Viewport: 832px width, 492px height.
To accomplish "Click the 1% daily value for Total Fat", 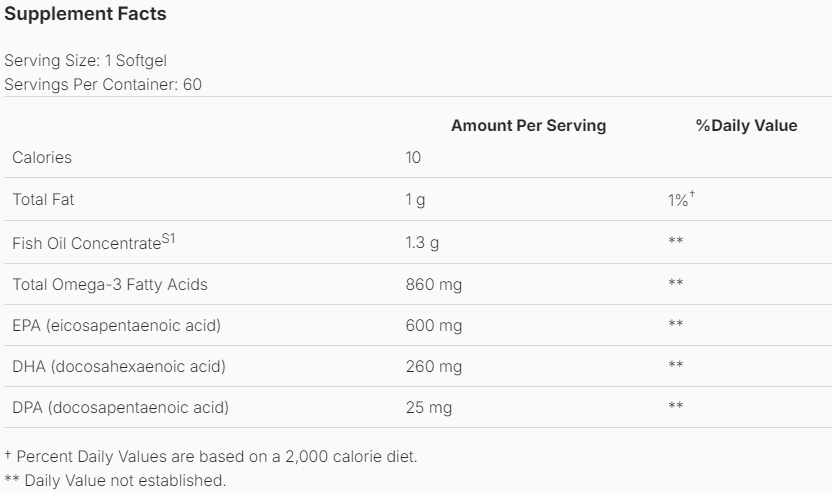I will coord(679,200).
